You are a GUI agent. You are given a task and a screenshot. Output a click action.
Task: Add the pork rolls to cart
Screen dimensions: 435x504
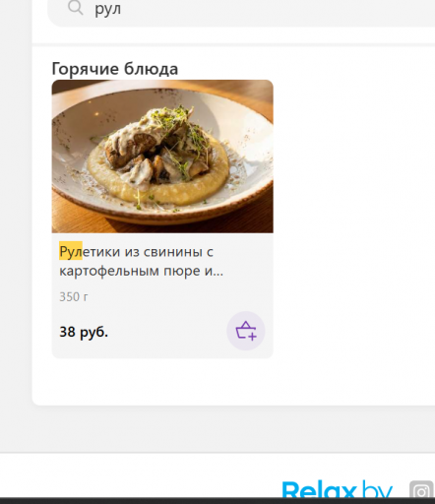pos(246,331)
